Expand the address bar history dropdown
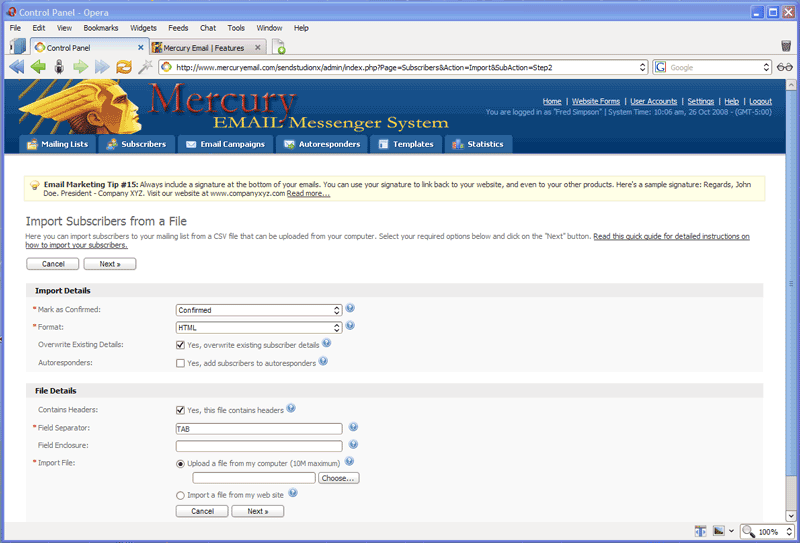 pyautogui.click(x=642, y=67)
